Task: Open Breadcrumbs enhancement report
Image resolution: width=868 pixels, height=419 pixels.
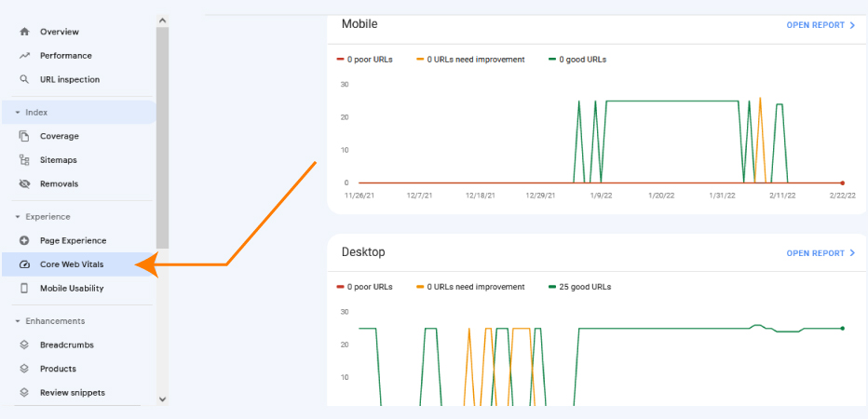Action: [67, 345]
